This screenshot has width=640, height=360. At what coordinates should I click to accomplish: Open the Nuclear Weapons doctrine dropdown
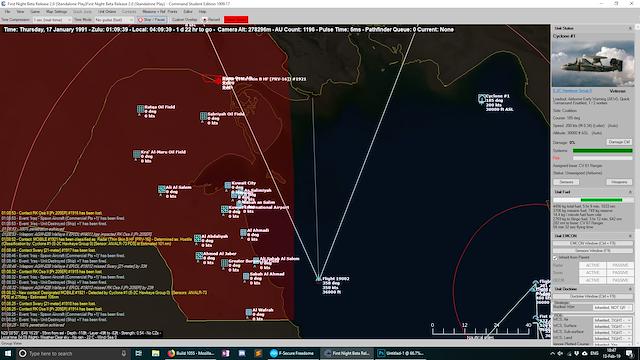tap(612, 307)
